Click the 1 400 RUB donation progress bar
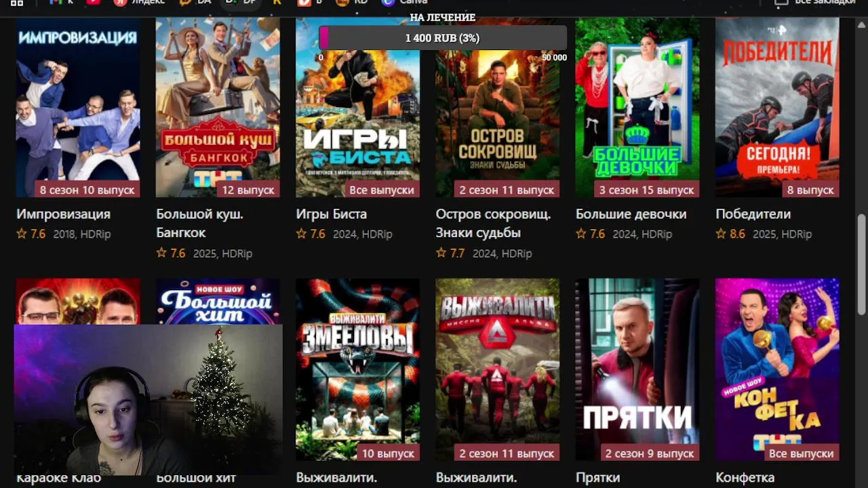Screen dimensions: 868x488 [x=443, y=38]
